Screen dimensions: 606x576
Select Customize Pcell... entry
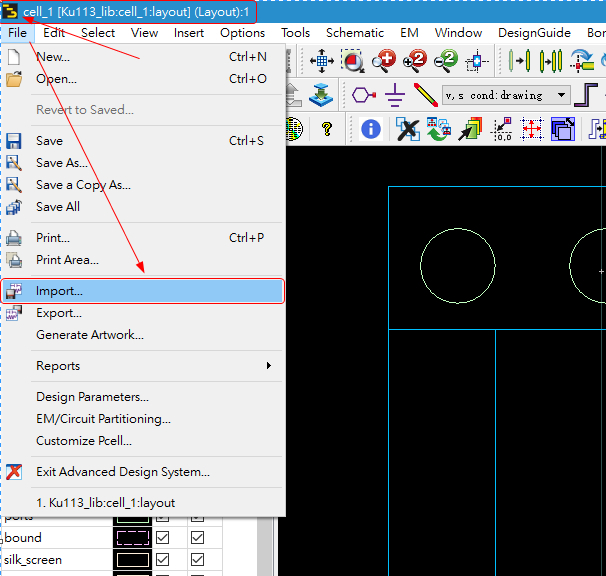(143, 441)
